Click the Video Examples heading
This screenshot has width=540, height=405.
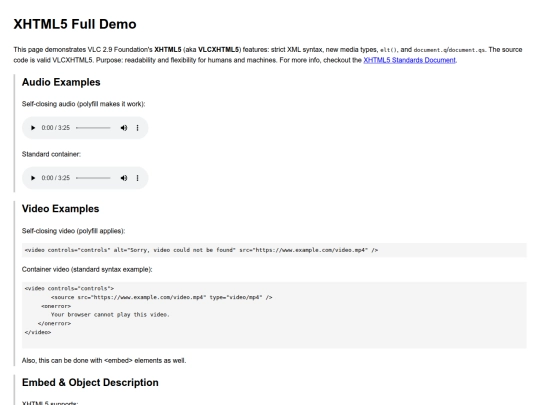pos(60,209)
